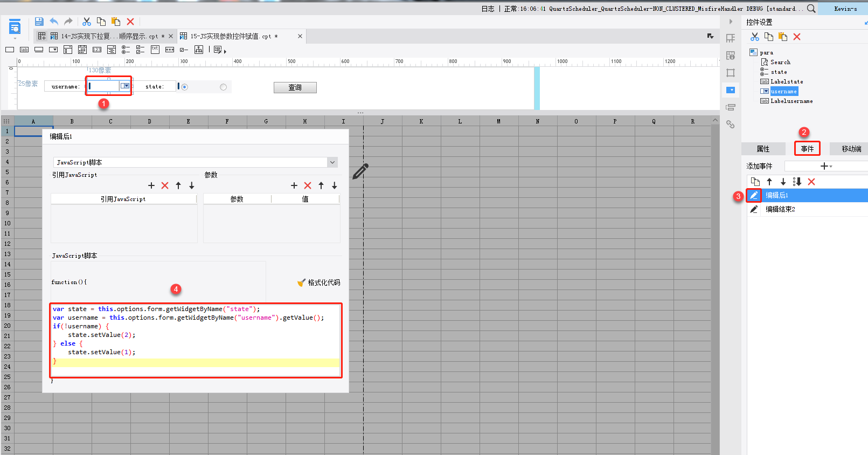868x455 pixels.
Task: Open the 属性 properties tab
Action: click(x=763, y=149)
